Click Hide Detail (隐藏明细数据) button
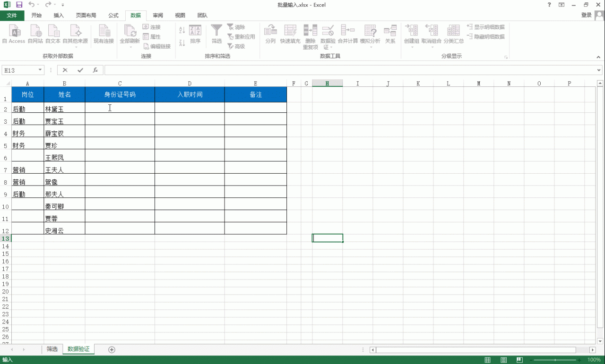The height and width of the screenshot is (364, 605). click(485, 36)
